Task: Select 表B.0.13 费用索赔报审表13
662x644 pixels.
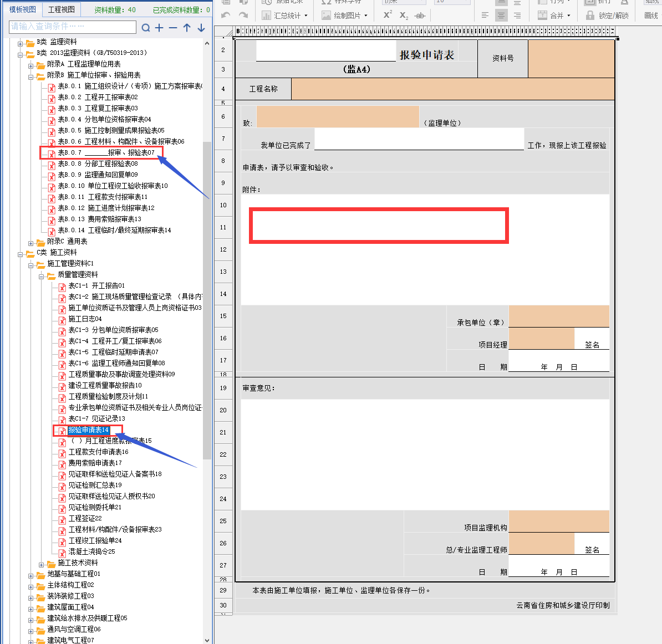Action: (x=100, y=218)
